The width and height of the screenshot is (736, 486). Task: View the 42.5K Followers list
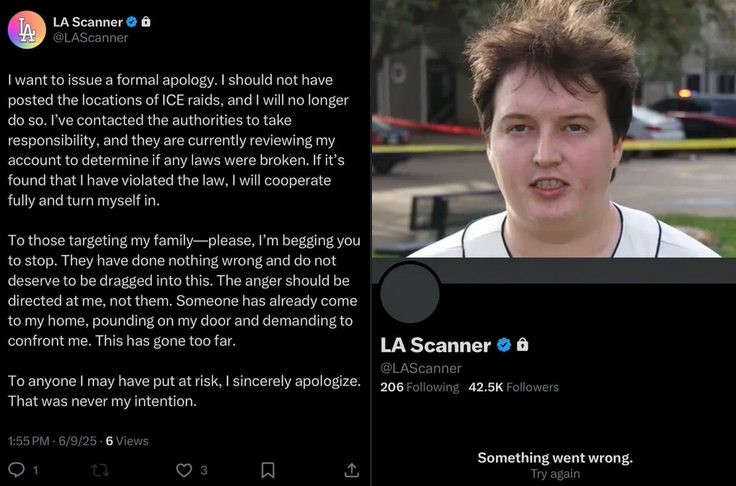click(513, 387)
